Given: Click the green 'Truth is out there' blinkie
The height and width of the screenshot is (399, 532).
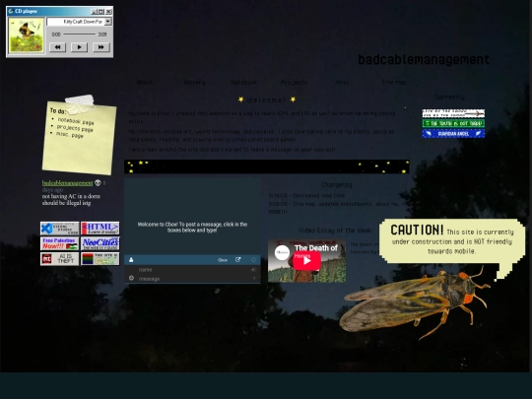Looking at the screenshot, I should pyautogui.click(x=453, y=123).
